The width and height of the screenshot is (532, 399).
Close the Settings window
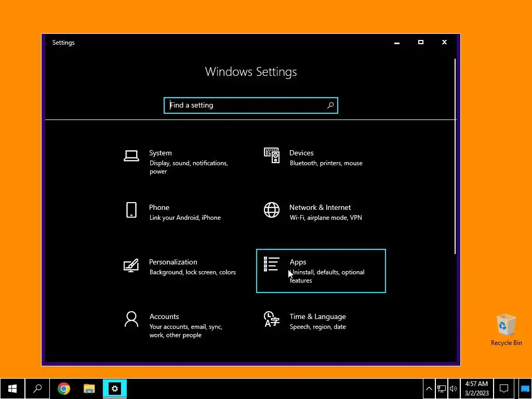click(x=445, y=43)
